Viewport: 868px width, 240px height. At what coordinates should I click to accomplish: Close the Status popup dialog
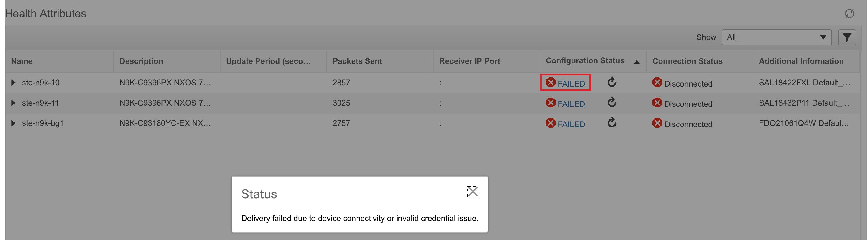tap(473, 192)
